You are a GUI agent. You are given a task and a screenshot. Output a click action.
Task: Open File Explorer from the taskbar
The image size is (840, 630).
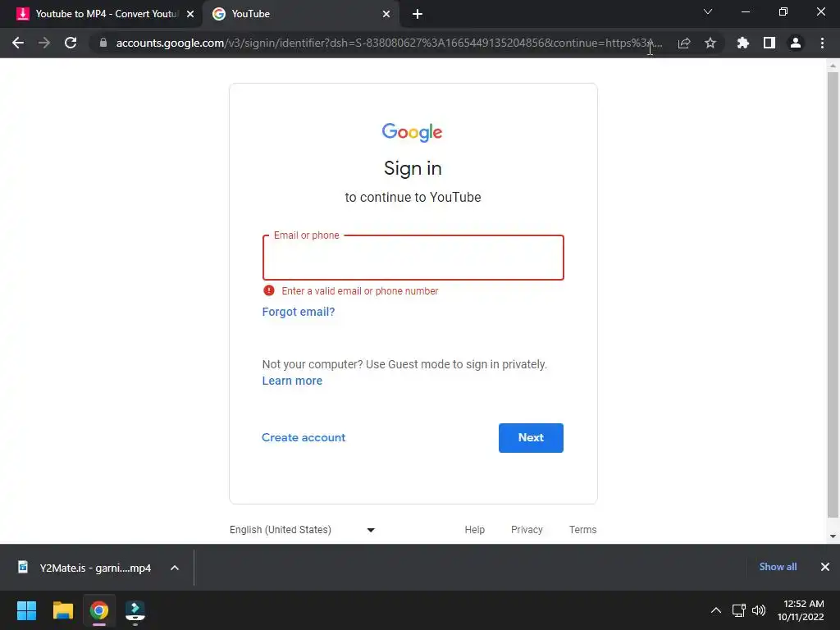[x=62, y=610]
